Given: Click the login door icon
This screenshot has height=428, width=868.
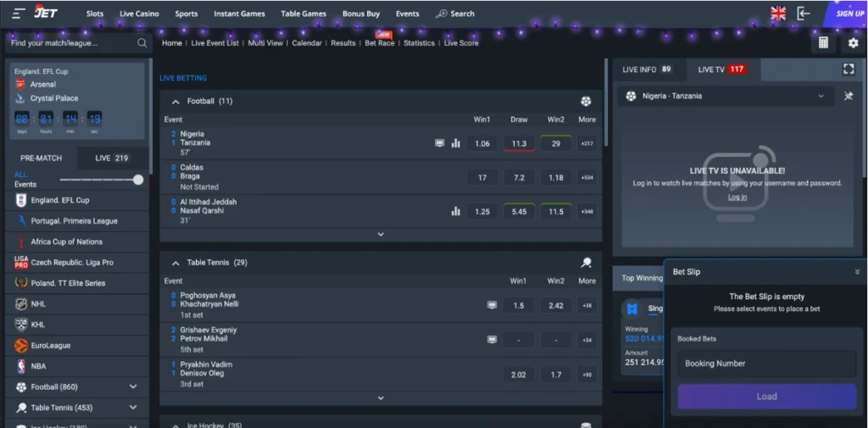Looking at the screenshot, I should 804,14.
